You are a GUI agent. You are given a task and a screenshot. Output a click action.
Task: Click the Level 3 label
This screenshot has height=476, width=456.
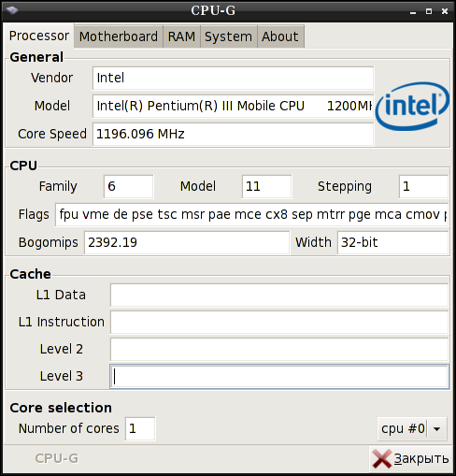(62, 376)
